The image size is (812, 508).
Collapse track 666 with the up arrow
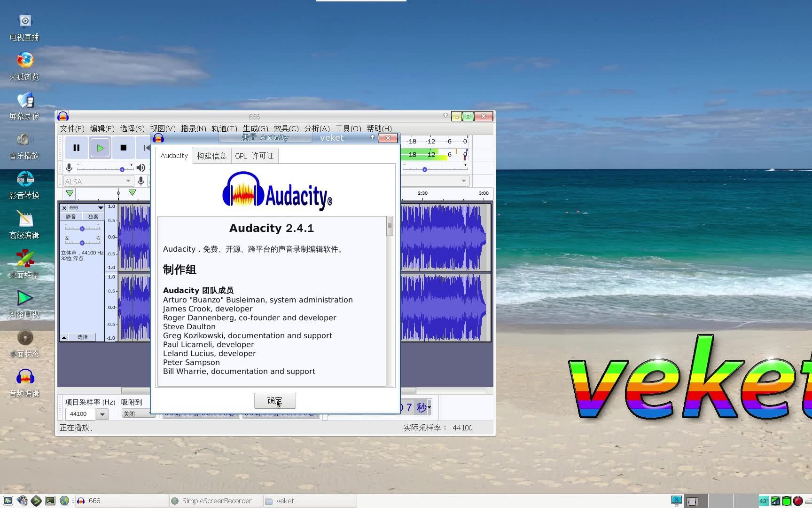[64, 337]
